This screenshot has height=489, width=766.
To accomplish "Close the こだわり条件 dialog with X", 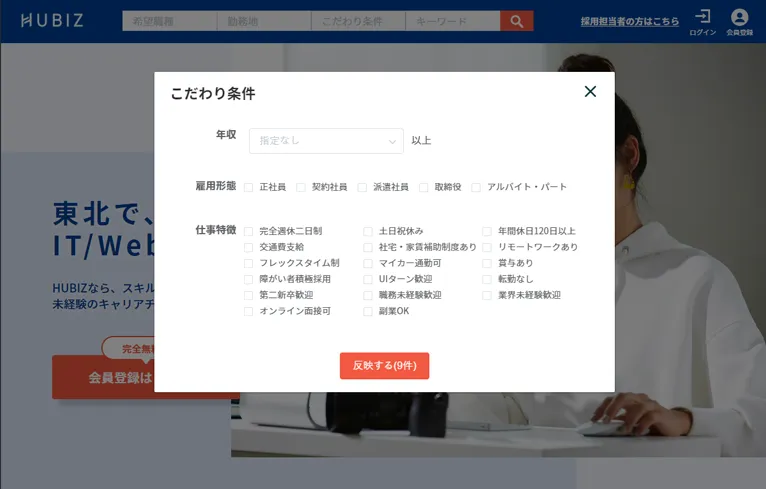I will 590,91.
